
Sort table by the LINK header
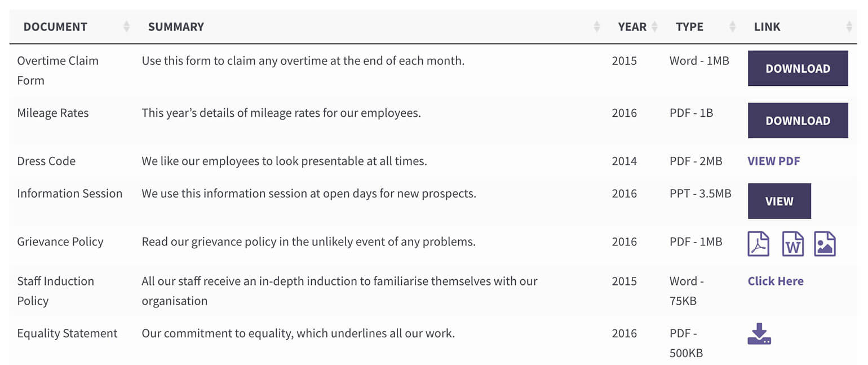[x=767, y=26]
